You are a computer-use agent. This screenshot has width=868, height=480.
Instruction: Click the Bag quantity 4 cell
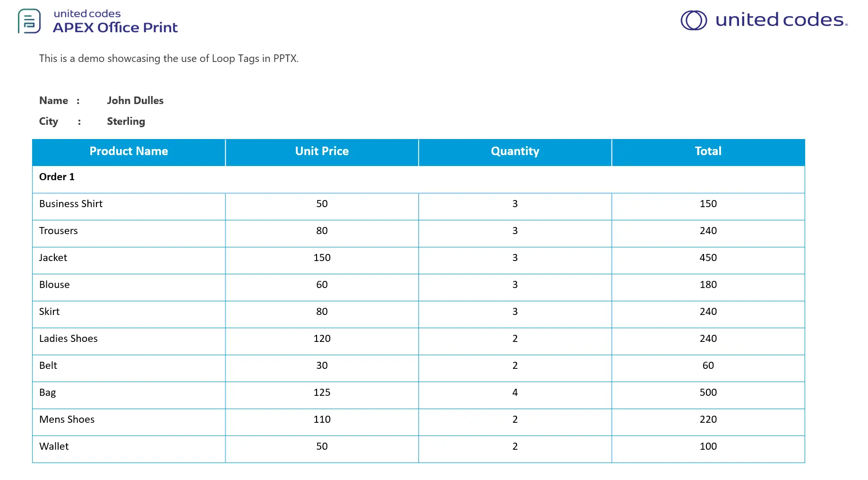515,395
